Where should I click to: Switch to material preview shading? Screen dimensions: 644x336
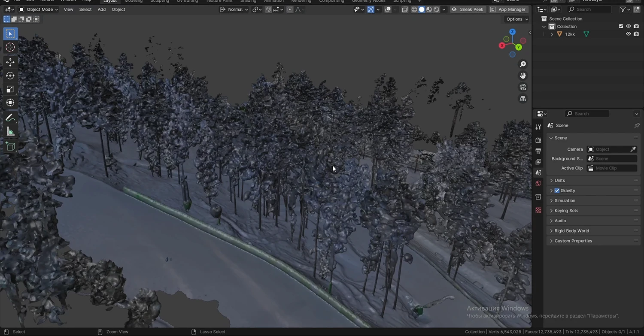point(429,9)
